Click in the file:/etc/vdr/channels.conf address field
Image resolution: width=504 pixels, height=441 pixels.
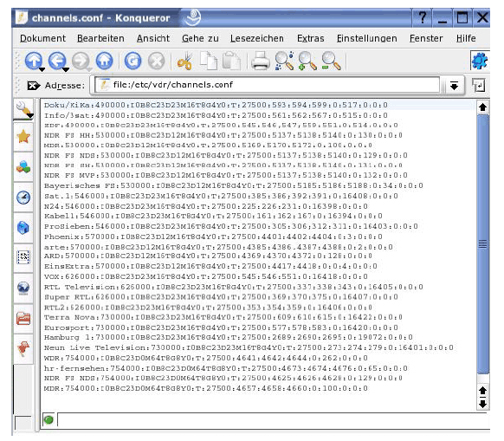coord(267,85)
